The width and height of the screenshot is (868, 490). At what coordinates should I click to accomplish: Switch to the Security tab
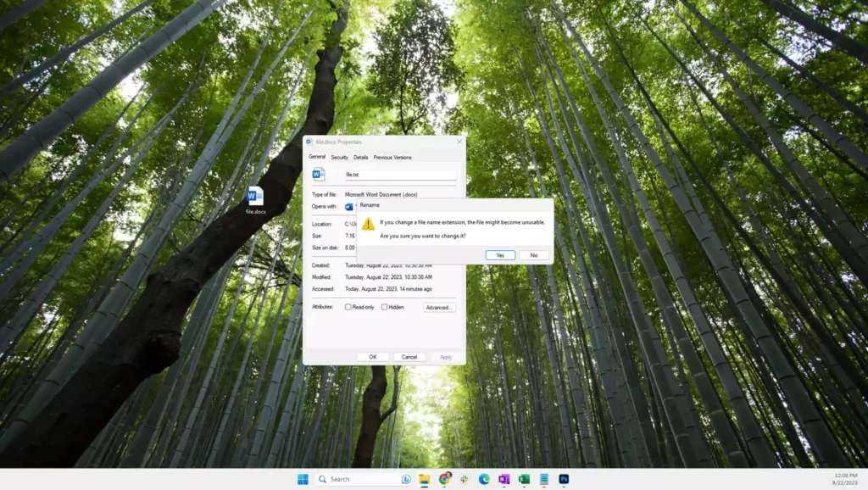pos(339,157)
